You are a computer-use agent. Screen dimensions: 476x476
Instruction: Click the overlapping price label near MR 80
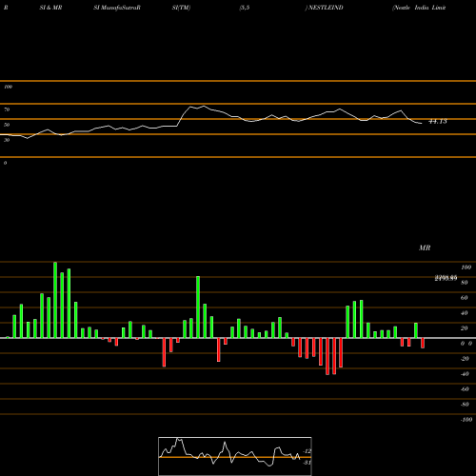coord(446,278)
